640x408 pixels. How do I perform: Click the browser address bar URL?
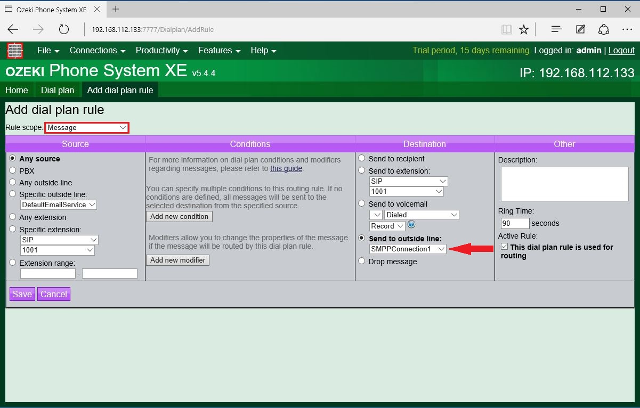[x=153, y=29]
